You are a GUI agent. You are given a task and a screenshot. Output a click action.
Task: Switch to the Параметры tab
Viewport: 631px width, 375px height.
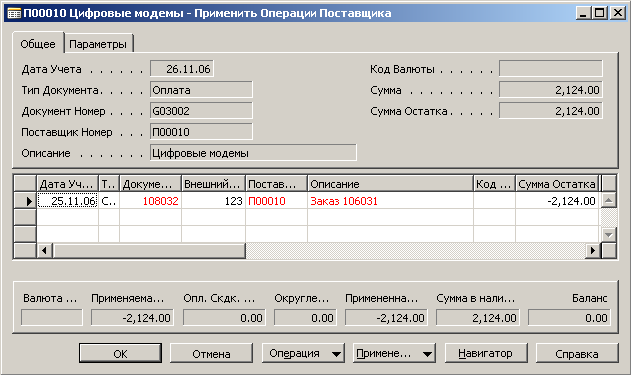pyautogui.click(x=98, y=44)
